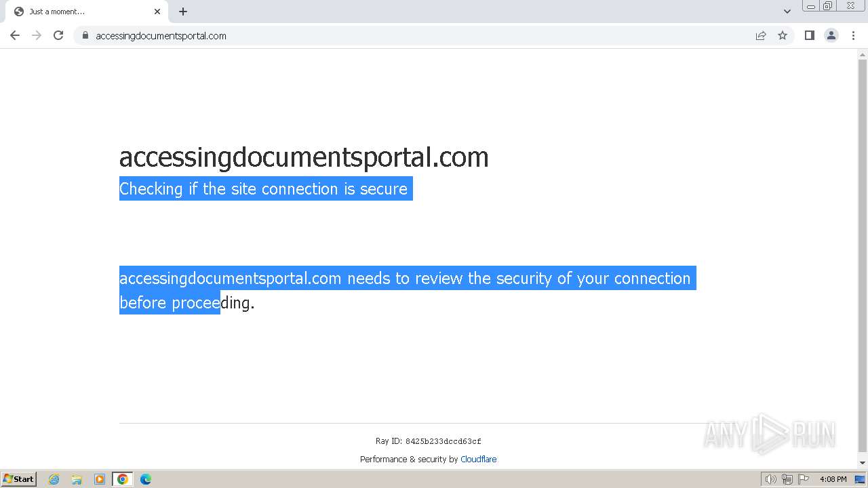
Task: View site information lock icon
Action: click(85, 35)
